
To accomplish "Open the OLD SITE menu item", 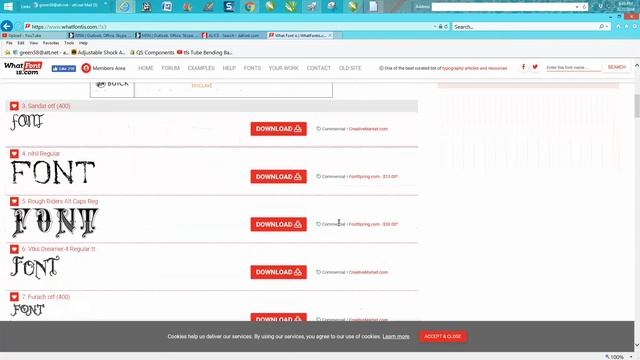I will point(350,68).
